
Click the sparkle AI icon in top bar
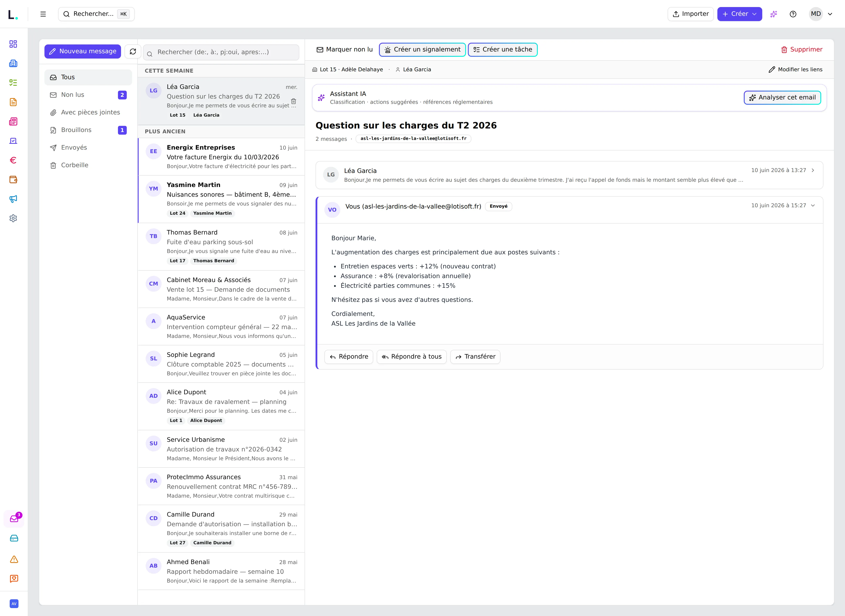(774, 14)
